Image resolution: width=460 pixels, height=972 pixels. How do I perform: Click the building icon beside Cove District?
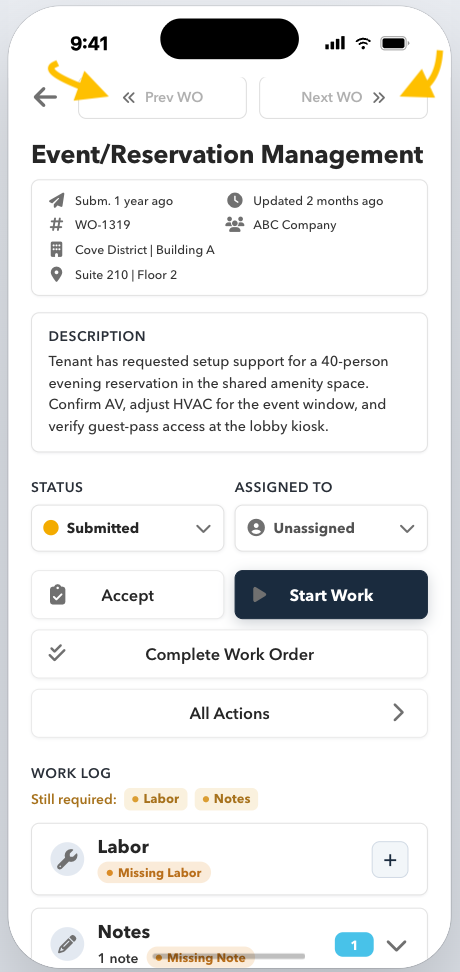56,250
